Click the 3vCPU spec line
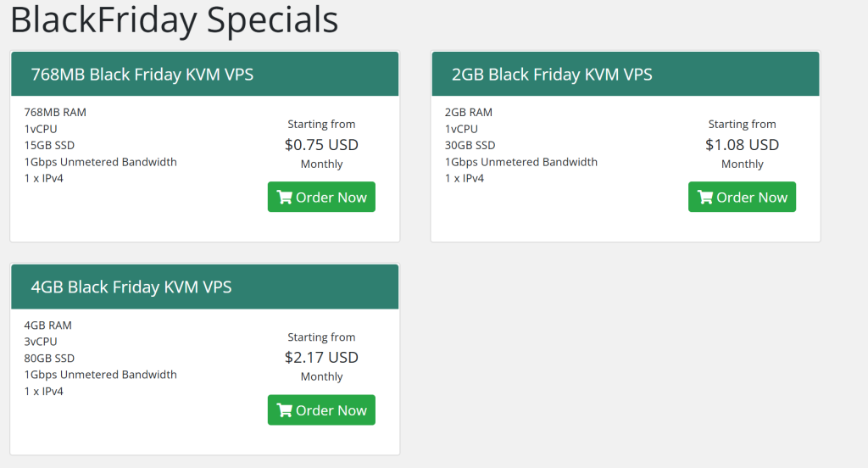868x468 pixels. pos(41,342)
